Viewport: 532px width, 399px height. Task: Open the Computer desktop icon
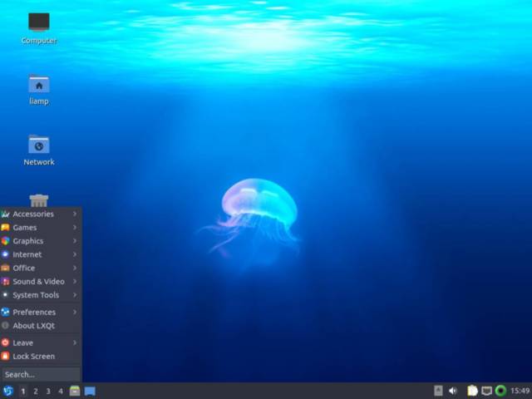click(39, 22)
